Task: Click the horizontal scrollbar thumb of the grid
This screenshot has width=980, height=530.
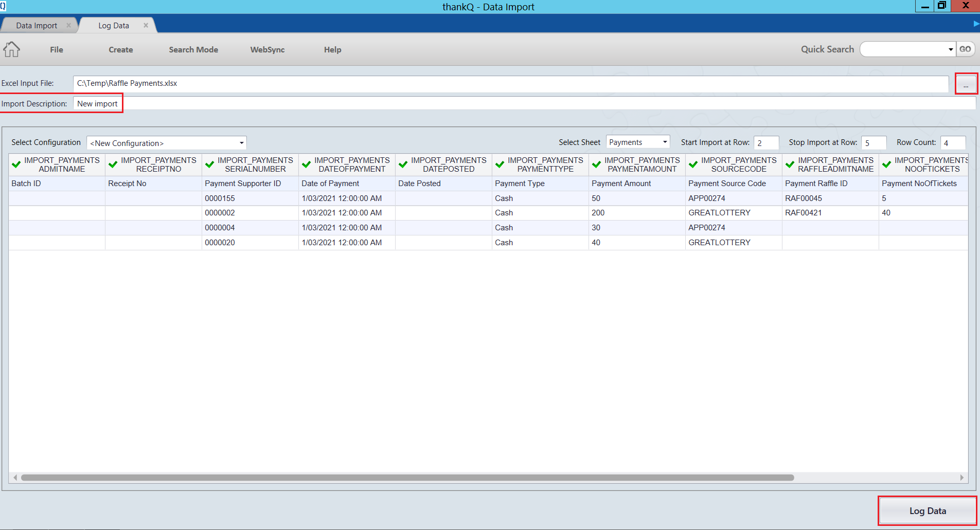Action: [407, 478]
